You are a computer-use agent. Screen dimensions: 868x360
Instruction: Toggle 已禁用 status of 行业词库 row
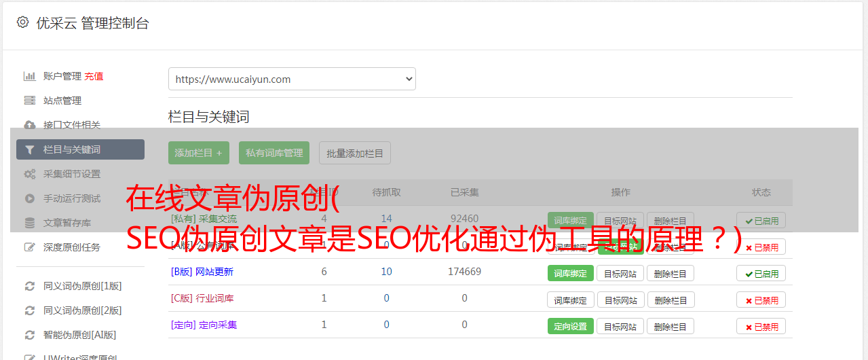[x=761, y=300]
